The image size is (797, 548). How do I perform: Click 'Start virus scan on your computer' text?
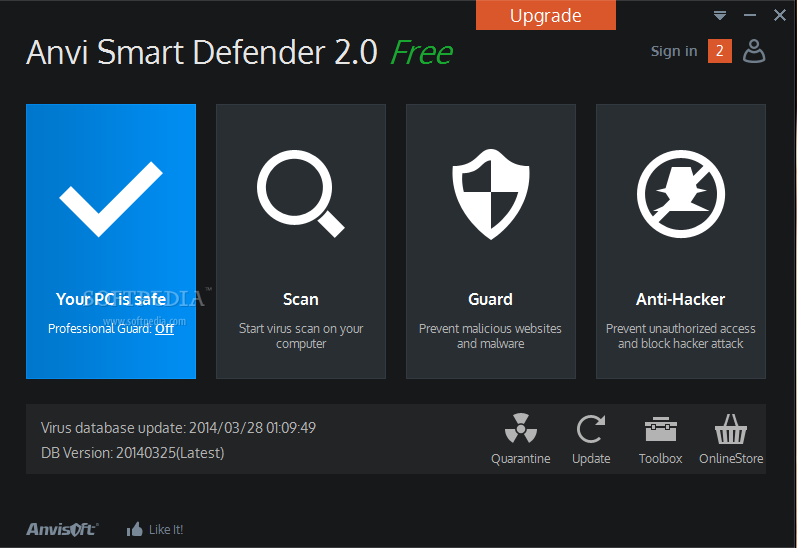click(x=301, y=336)
